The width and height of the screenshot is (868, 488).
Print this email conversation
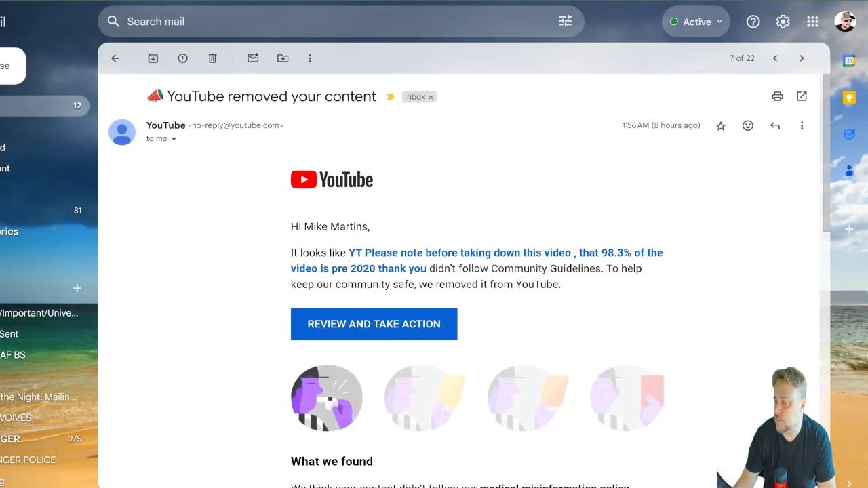tap(777, 96)
